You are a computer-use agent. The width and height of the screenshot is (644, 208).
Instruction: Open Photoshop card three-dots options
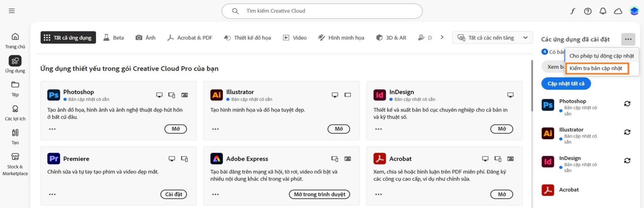[52, 129]
